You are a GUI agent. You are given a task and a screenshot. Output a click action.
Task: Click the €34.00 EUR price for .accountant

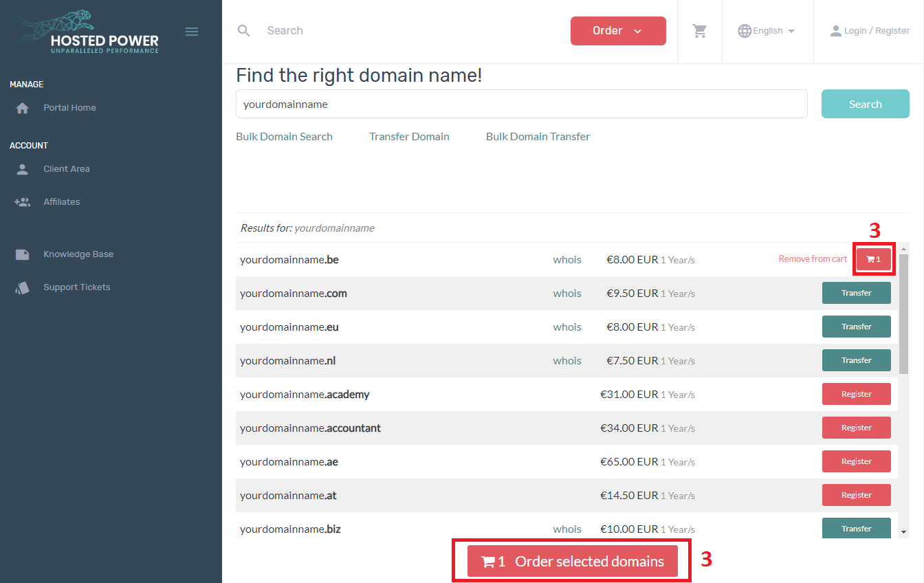(x=629, y=428)
